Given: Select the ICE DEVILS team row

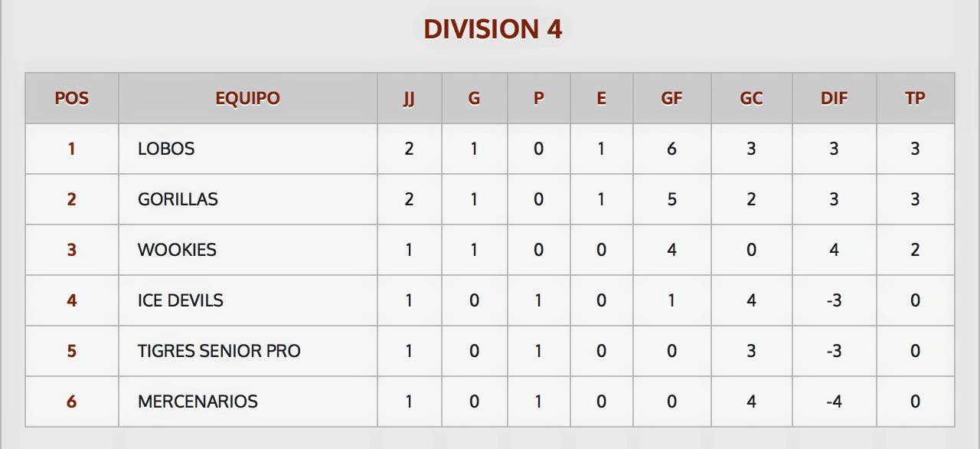Looking at the screenshot, I should [490, 300].
